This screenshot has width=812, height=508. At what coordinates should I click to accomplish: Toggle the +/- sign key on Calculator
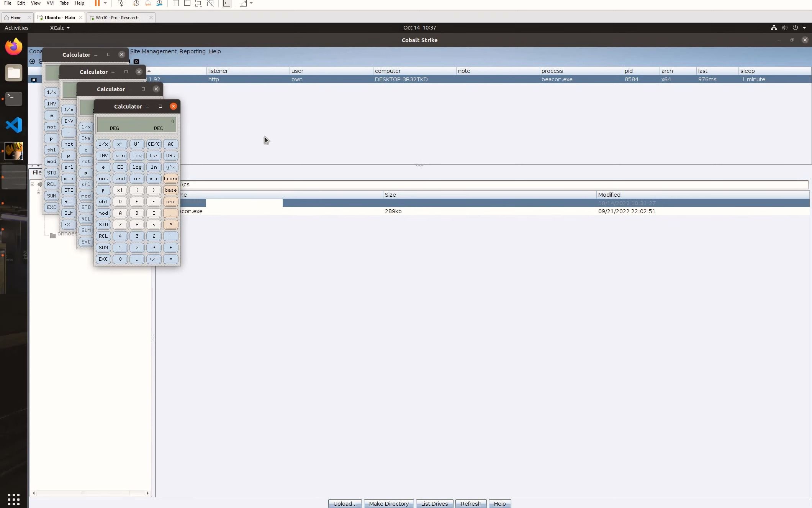pos(154,259)
